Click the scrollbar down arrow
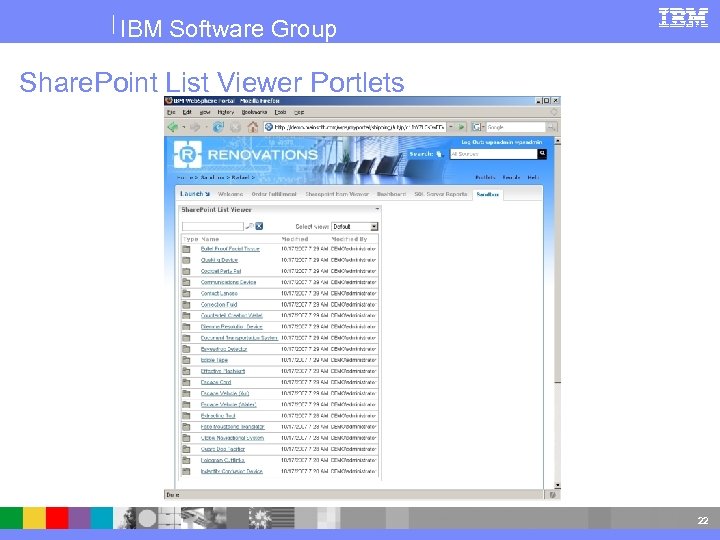The width and height of the screenshot is (720, 540). click(x=557, y=485)
